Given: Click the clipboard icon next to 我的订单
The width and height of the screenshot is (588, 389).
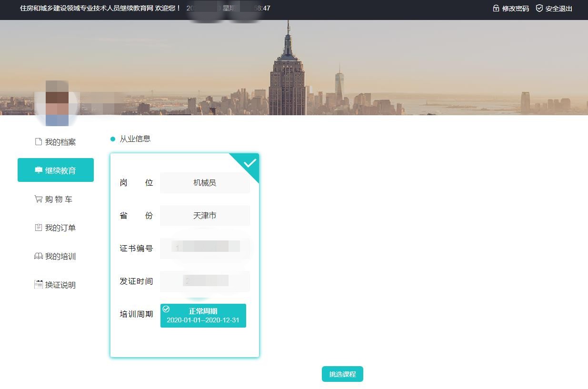Looking at the screenshot, I should [39, 228].
